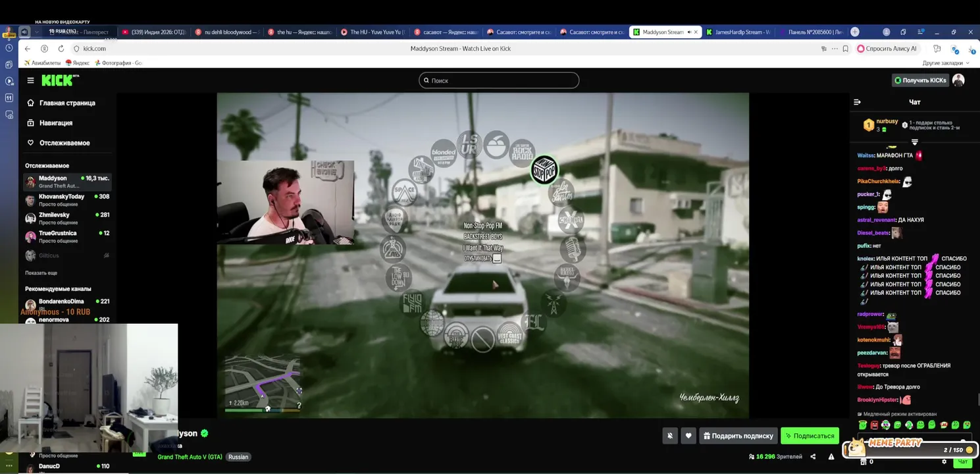Send message with the Чат button
Viewport: 980px width, 474px height.
[962, 462]
